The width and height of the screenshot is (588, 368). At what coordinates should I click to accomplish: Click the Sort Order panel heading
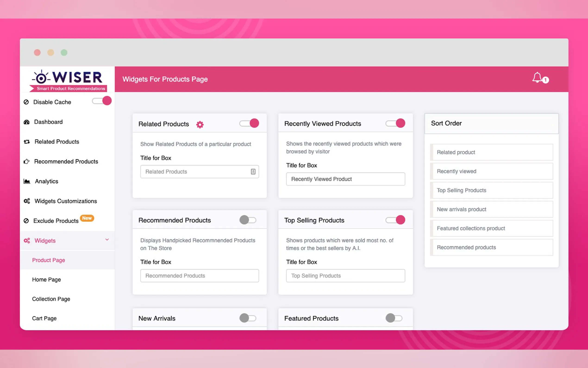pyautogui.click(x=446, y=123)
